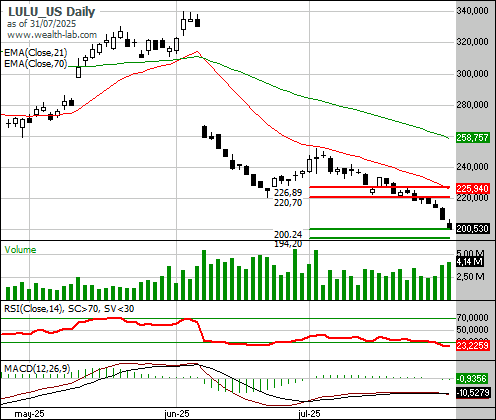
Task: Select the 300,000 price axis label
Action: tap(472, 73)
